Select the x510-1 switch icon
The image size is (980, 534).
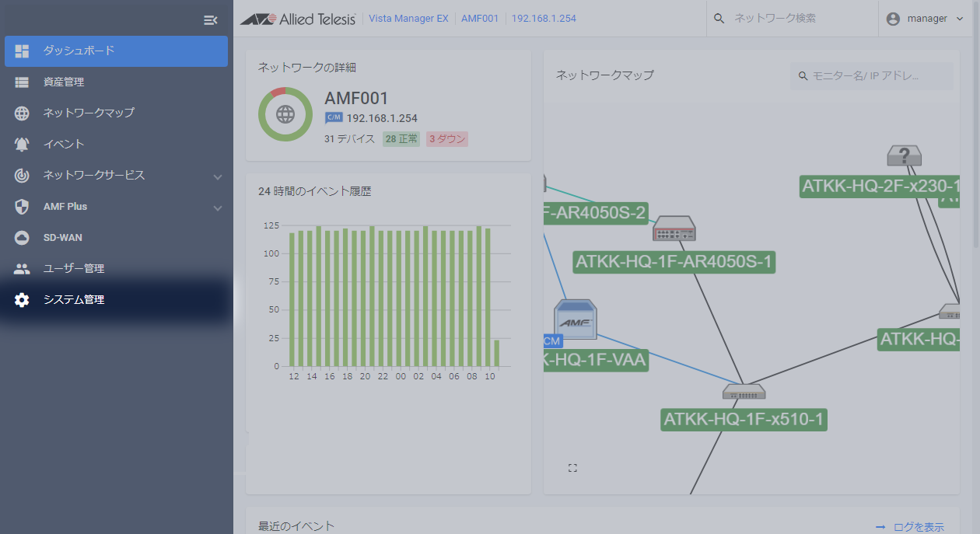click(744, 392)
